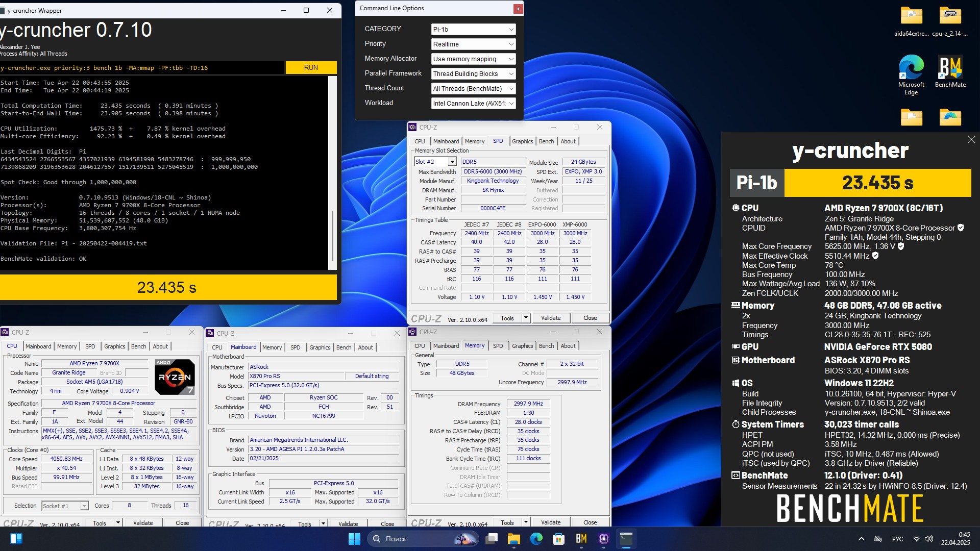The width and height of the screenshot is (980, 551).
Task: Switch to BenchMate taskbar icon
Action: [x=581, y=539]
